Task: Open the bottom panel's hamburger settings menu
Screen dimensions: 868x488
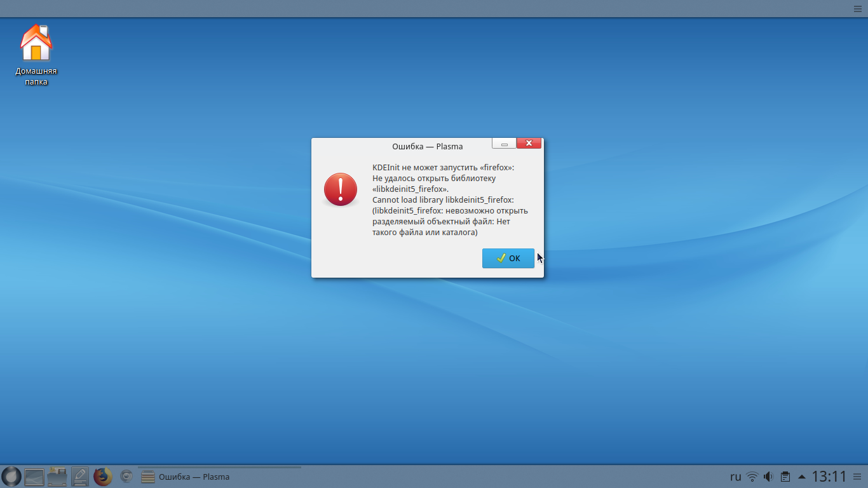Action: coord(858,477)
